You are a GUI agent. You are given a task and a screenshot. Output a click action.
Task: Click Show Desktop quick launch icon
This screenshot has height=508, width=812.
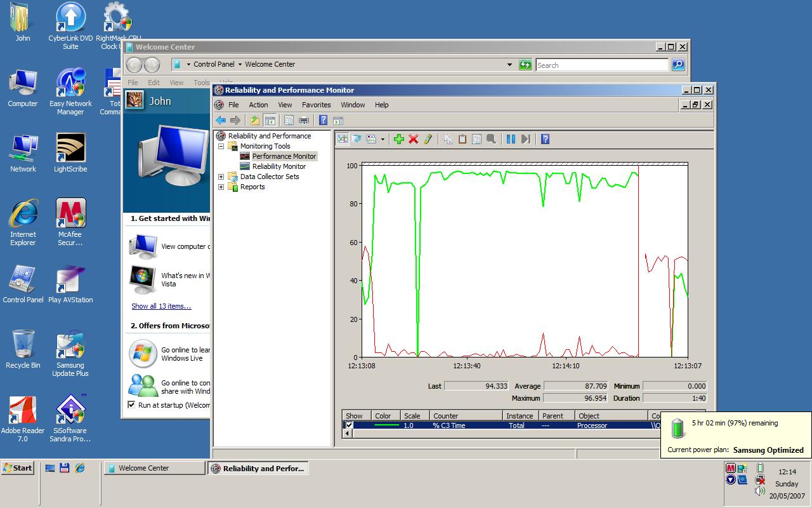[50, 468]
